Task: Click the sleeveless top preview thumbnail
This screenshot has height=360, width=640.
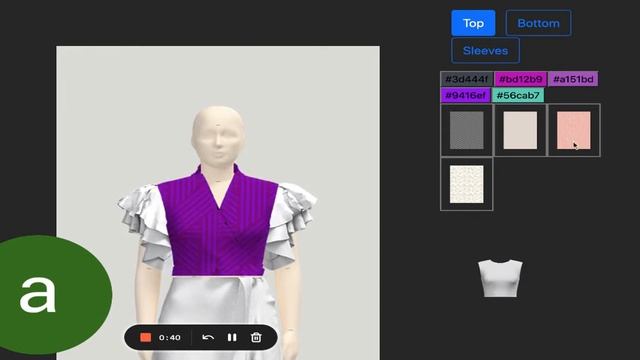Action: pyautogui.click(x=500, y=278)
